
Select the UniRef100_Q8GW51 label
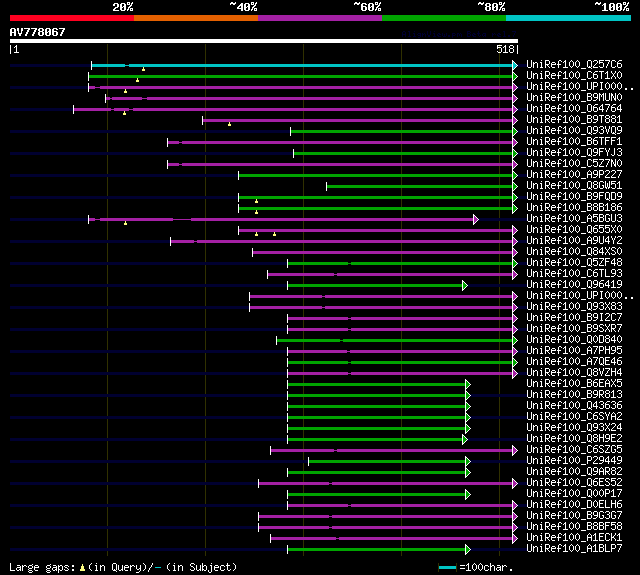pos(574,186)
